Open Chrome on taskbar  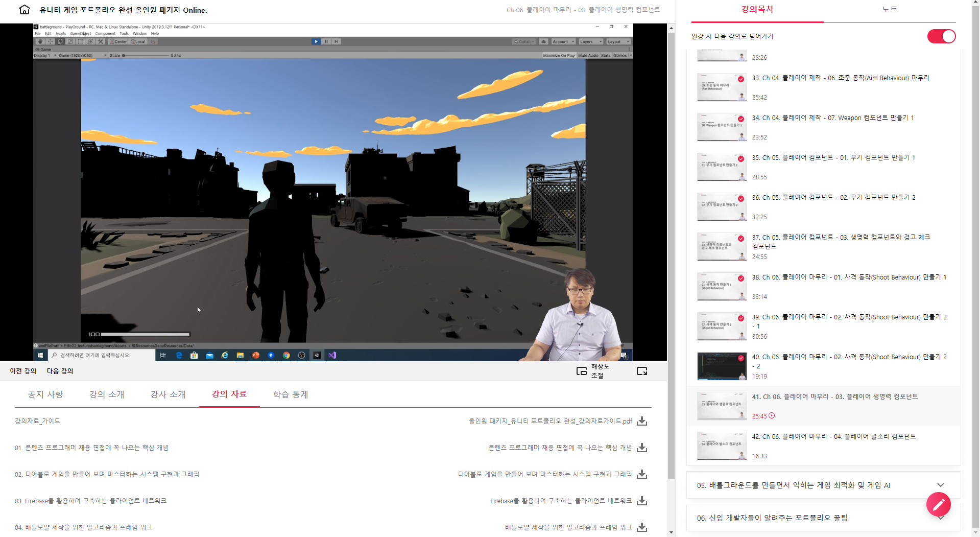point(286,355)
